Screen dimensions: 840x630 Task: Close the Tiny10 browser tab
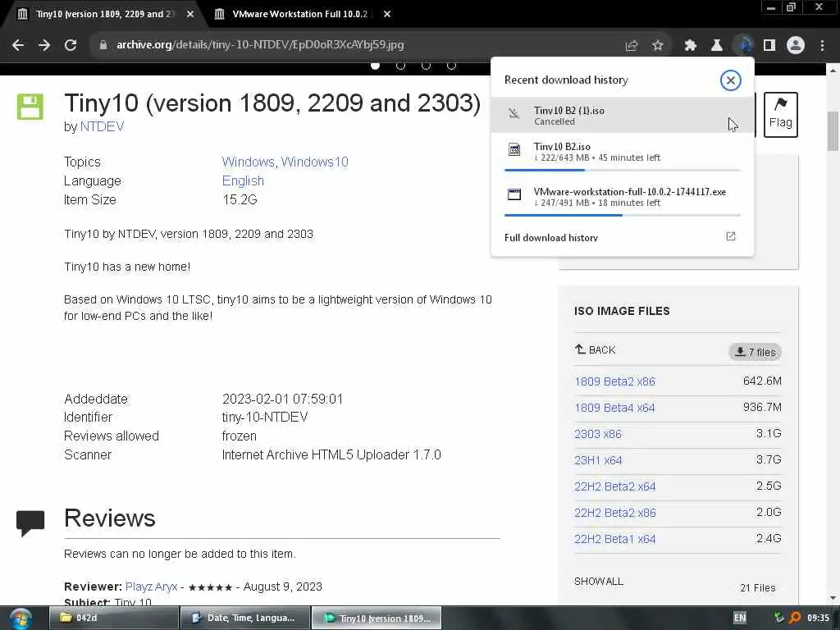pyautogui.click(x=190, y=14)
